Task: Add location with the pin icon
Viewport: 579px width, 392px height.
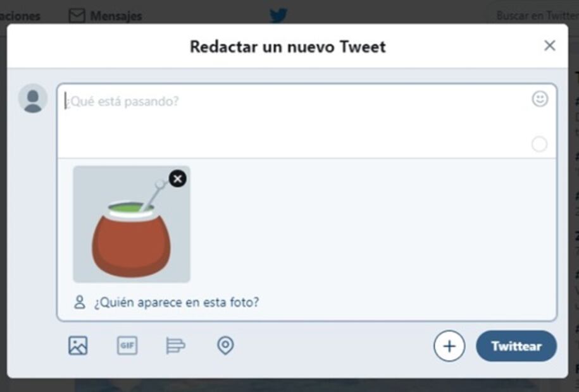Action: (226, 345)
